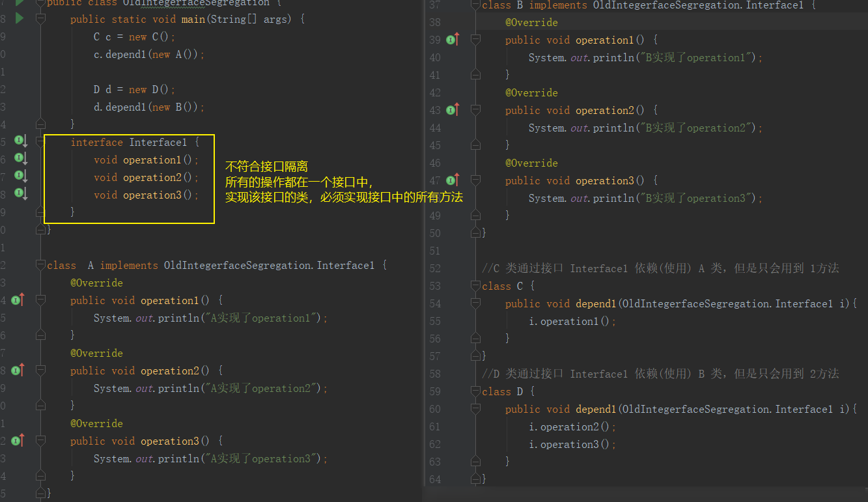
Task: Click 'public static void main(String[] args)'
Action: (181, 19)
